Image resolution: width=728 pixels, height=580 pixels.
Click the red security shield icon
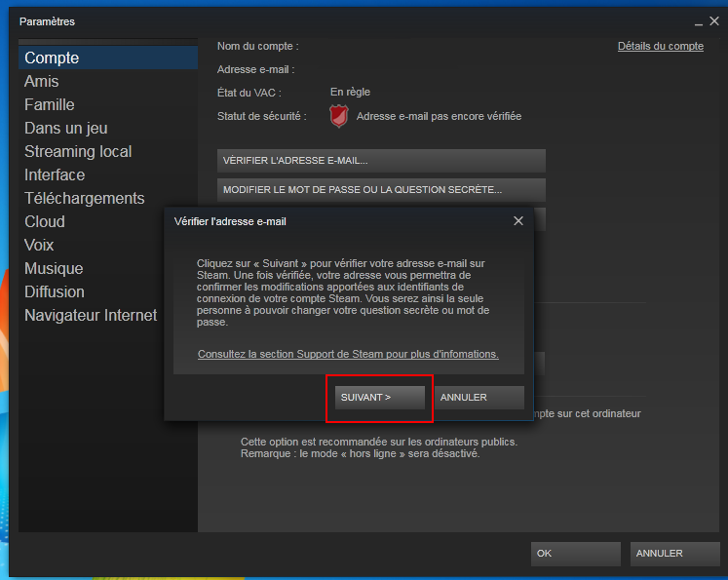pos(339,116)
